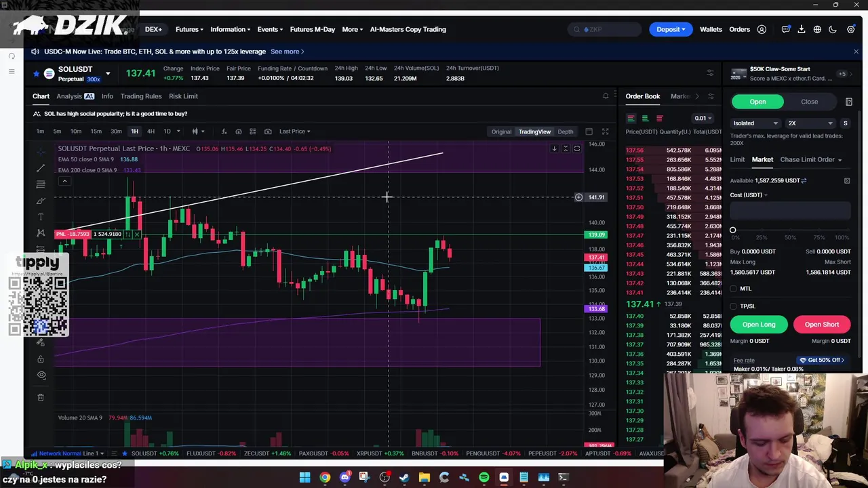The width and height of the screenshot is (868, 488).
Task: Select the Fibonacci retracement lines tool
Action: pos(41,184)
